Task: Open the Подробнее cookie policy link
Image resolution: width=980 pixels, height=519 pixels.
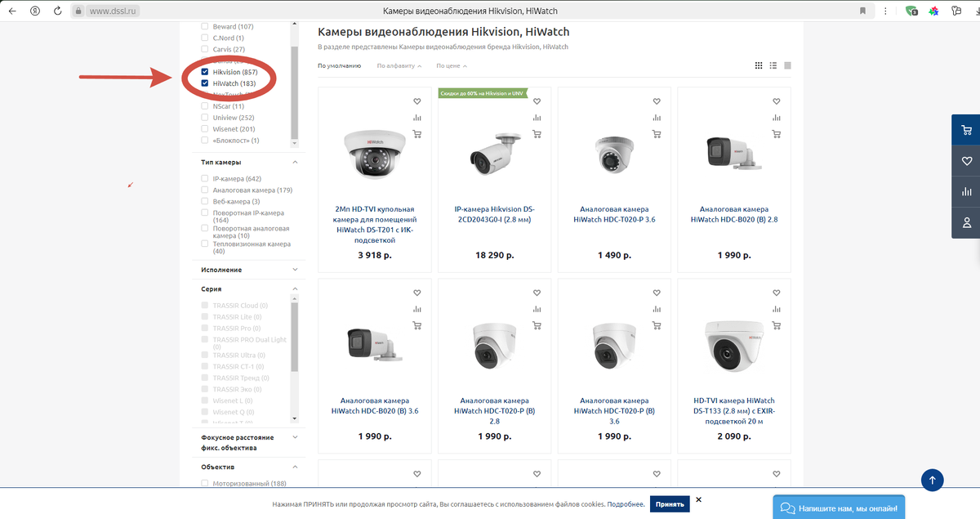Action: click(626, 505)
